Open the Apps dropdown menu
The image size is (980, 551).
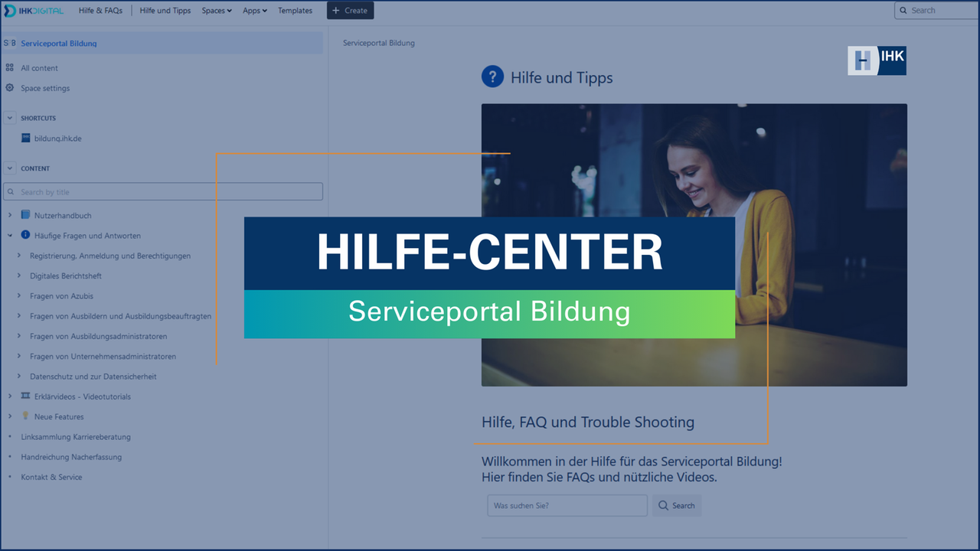pos(255,11)
